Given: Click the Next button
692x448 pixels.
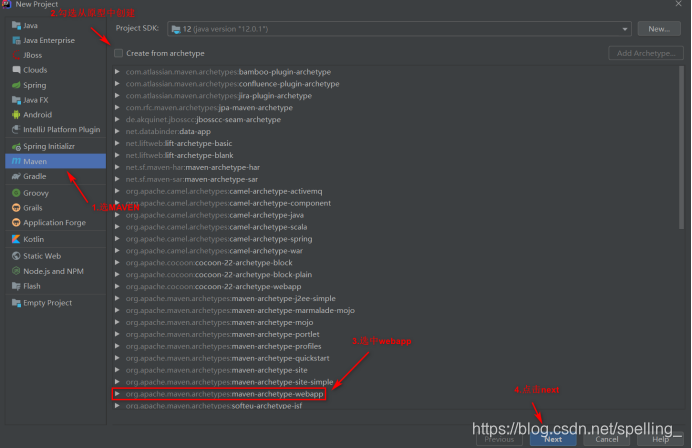Looking at the screenshot, I should [x=553, y=439].
